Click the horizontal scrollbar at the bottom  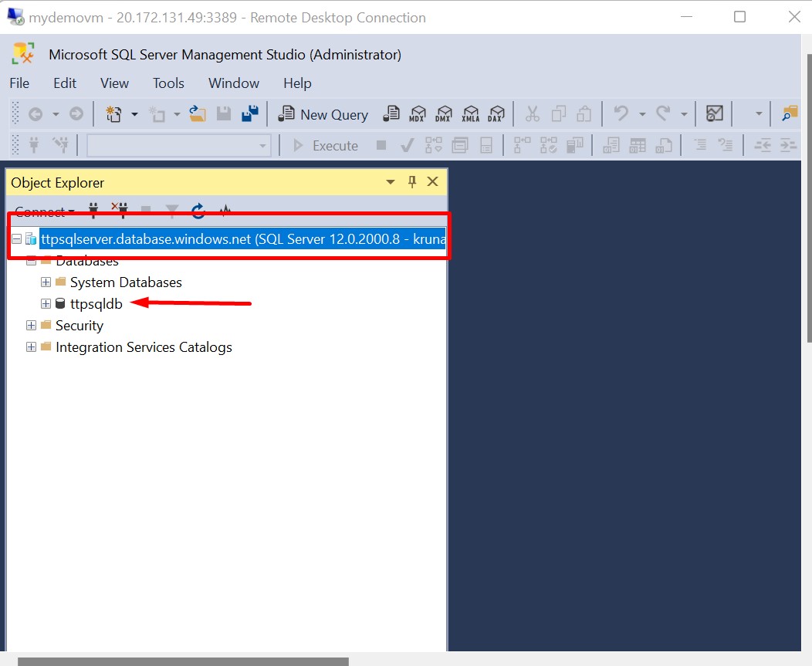[183, 661]
